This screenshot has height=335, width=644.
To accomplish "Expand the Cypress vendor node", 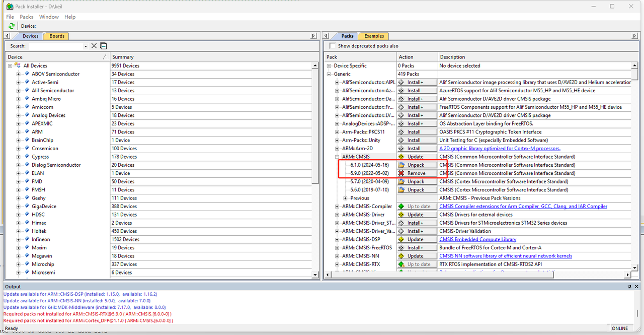I will (19, 157).
